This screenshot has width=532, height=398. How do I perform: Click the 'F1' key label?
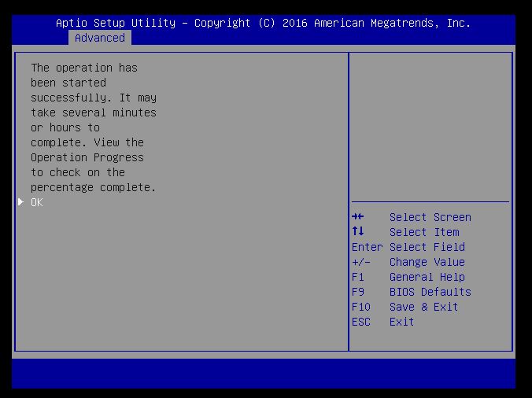pos(358,277)
